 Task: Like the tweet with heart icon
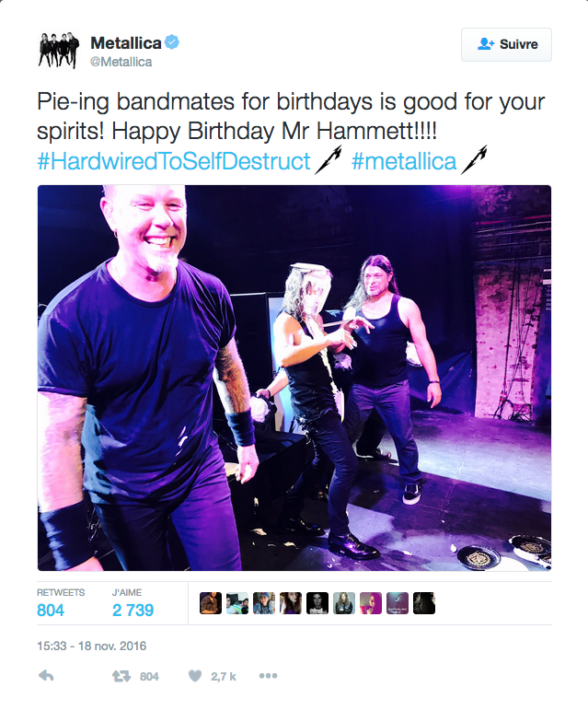pos(195,676)
